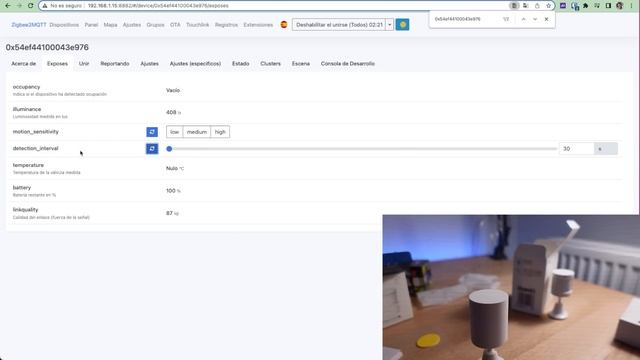Image resolution: width=640 pixels, height=360 pixels.
Task: Click the 'No es seguro' security warning icon
Action: pyautogui.click(x=45, y=6)
